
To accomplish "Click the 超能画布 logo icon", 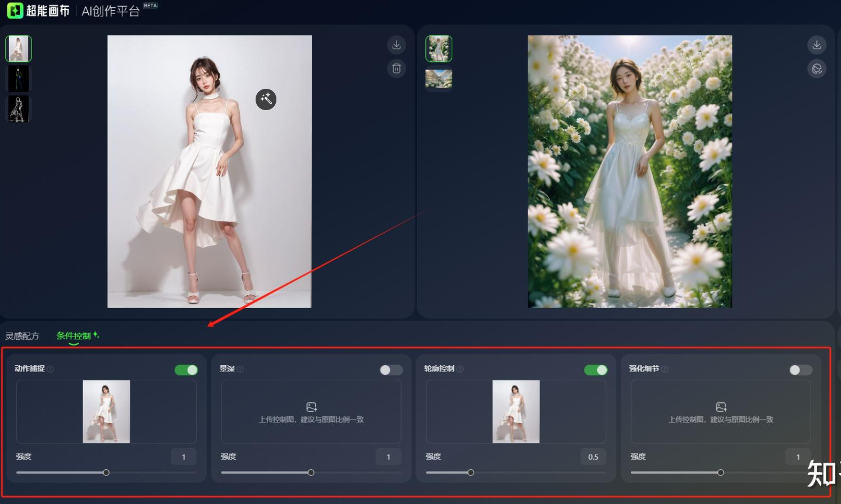I will click(15, 10).
